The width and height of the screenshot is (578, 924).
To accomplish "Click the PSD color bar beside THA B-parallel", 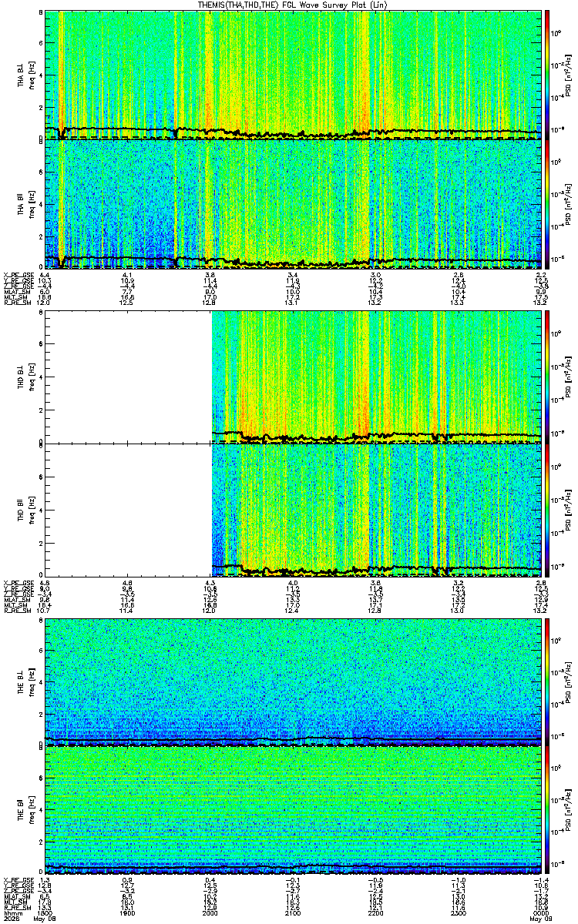I will click(548, 203).
